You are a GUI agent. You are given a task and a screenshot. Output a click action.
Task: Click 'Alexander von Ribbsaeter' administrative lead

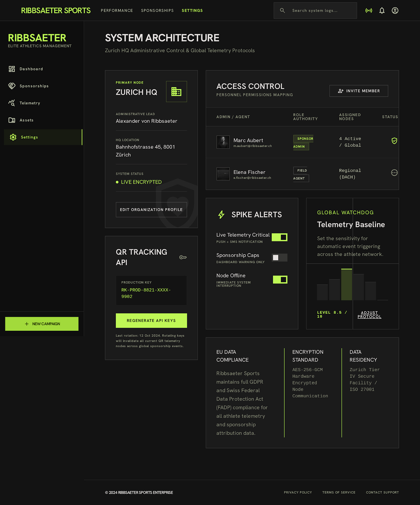coord(146,121)
